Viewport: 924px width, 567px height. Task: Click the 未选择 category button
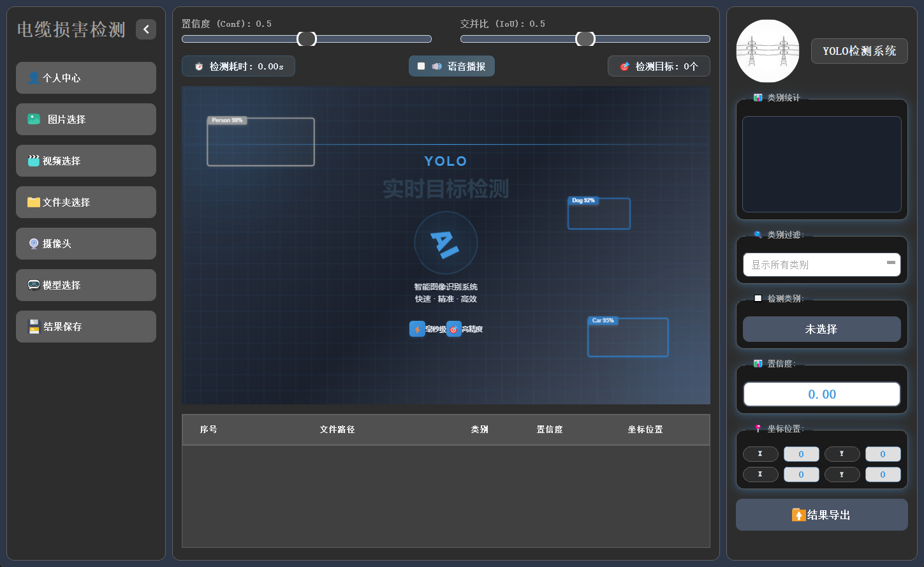pyautogui.click(x=822, y=329)
